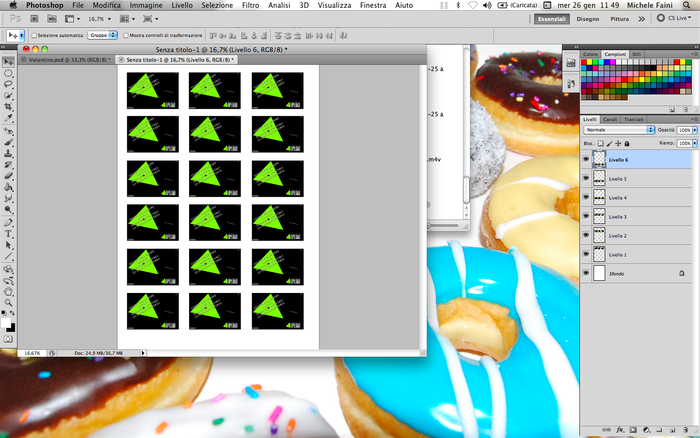Select the Paint Bucket tool
Viewport: 700px width, 438px height.
pyautogui.click(x=8, y=187)
